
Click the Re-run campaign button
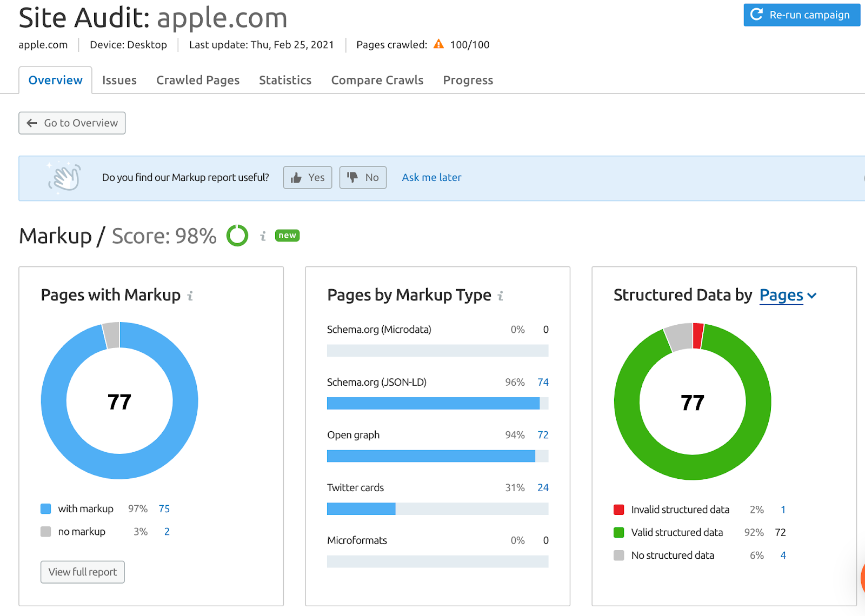coord(802,15)
